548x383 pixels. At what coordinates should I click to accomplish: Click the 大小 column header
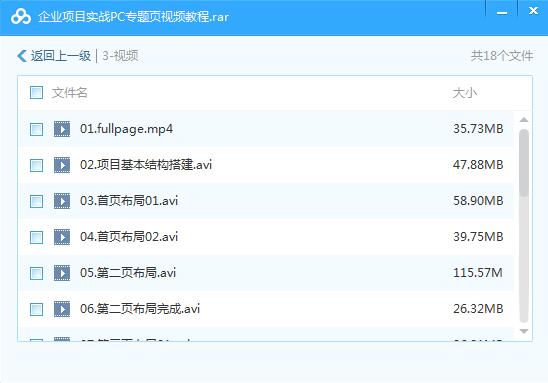click(464, 93)
